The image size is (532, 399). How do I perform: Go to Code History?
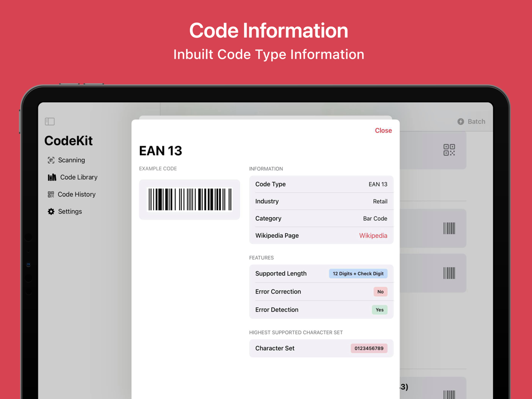tap(72, 194)
